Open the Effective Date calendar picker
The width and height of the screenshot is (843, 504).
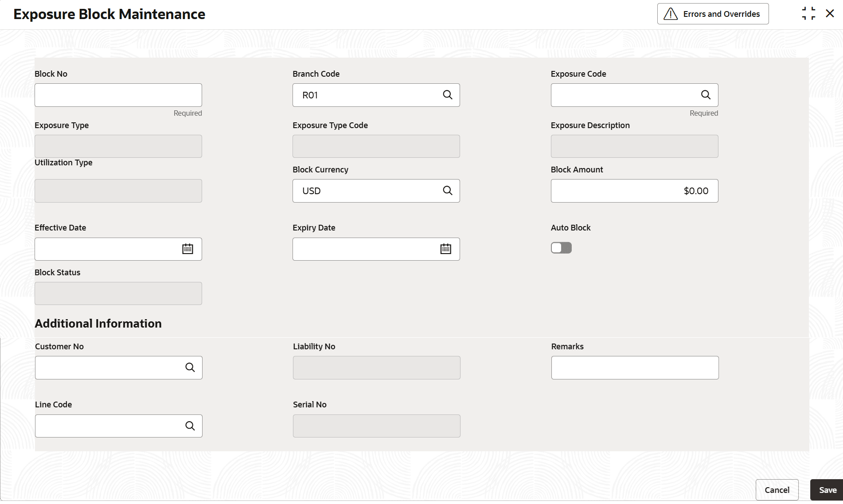pyautogui.click(x=187, y=249)
